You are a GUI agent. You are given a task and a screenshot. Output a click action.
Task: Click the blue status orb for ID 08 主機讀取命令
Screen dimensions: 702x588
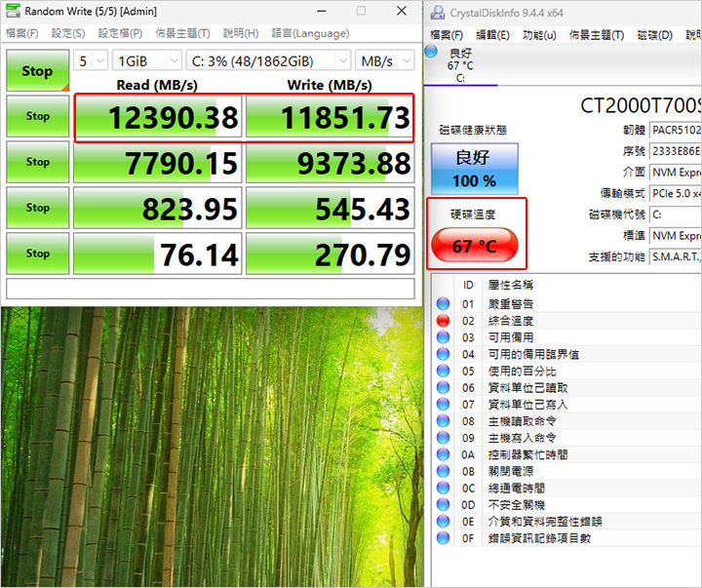click(443, 421)
